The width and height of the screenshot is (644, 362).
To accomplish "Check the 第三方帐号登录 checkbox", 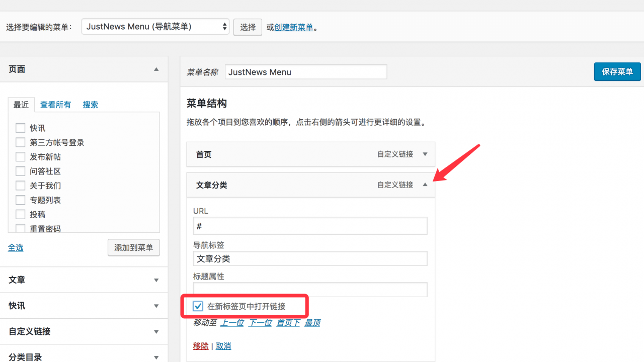I will pyautogui.click(x=21, y=142).
